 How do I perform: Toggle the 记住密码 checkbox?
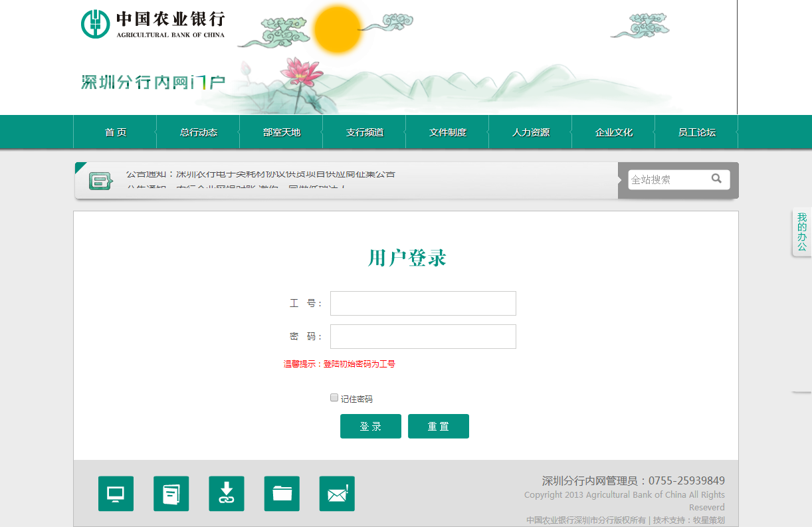[334, 398]
